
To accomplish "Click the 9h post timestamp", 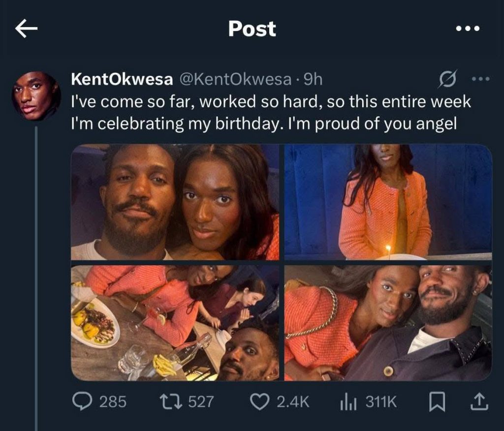I will [x=314, y=79].
